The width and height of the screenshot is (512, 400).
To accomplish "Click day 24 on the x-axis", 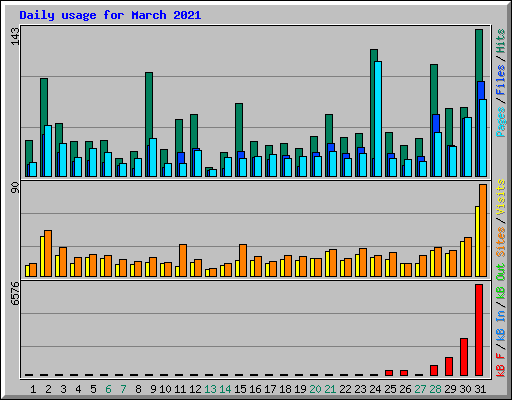I will tap(375, 389).
